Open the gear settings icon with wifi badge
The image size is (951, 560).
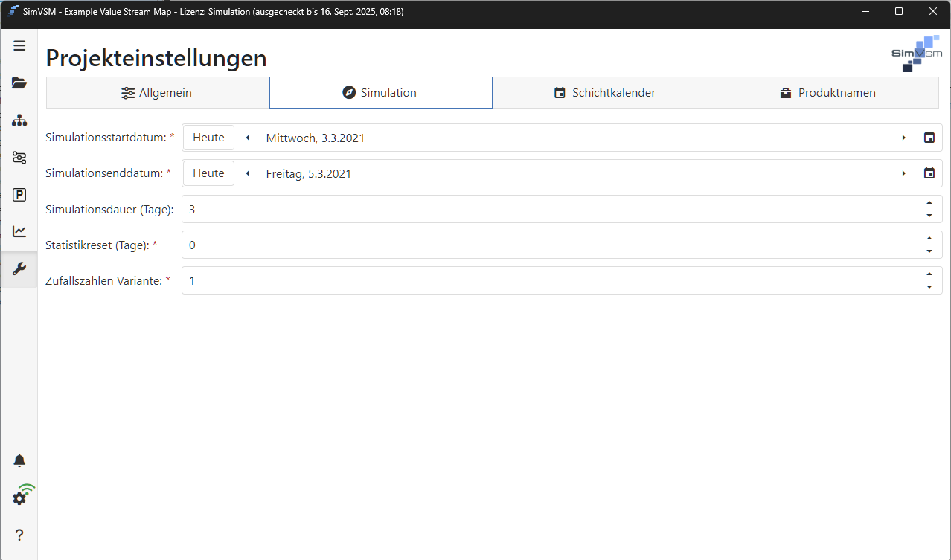(20, 498)
